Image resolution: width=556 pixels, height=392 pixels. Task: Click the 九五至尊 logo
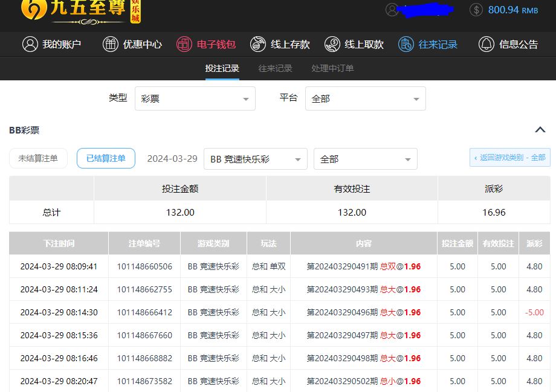[81, 11]
